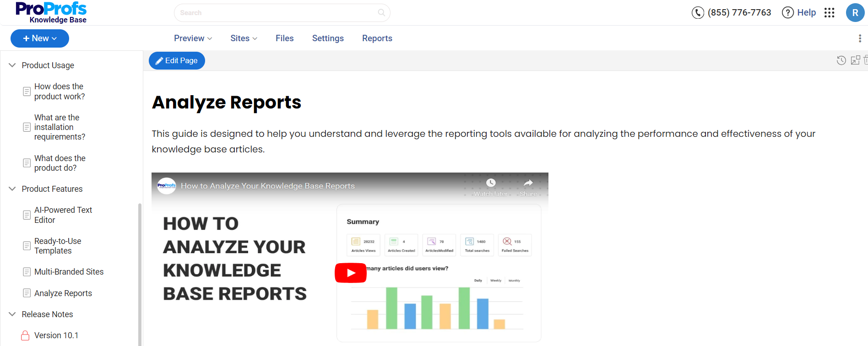Open the R user avatar menu
The image size is (868, 346).
coord(855,13)
